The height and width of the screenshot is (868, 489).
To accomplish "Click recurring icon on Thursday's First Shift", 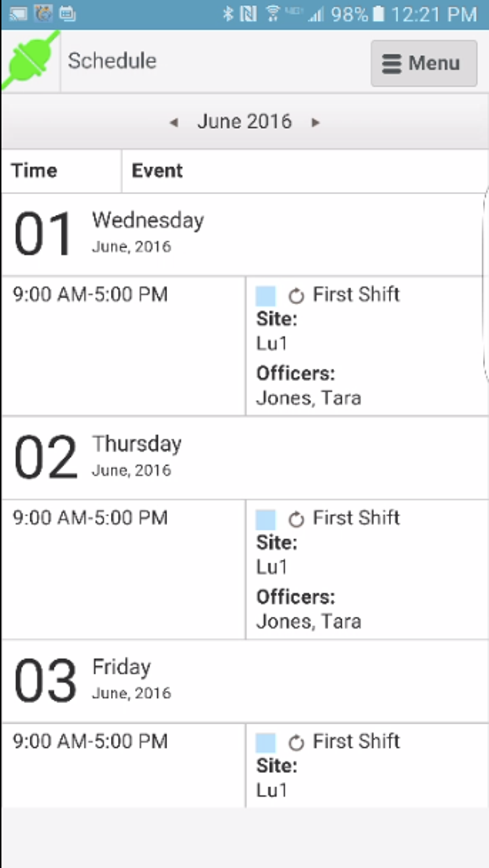I will point(296,519).
